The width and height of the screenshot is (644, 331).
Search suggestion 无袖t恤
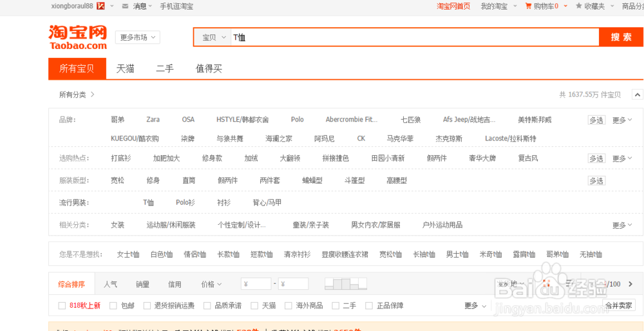tap(591, 254)
